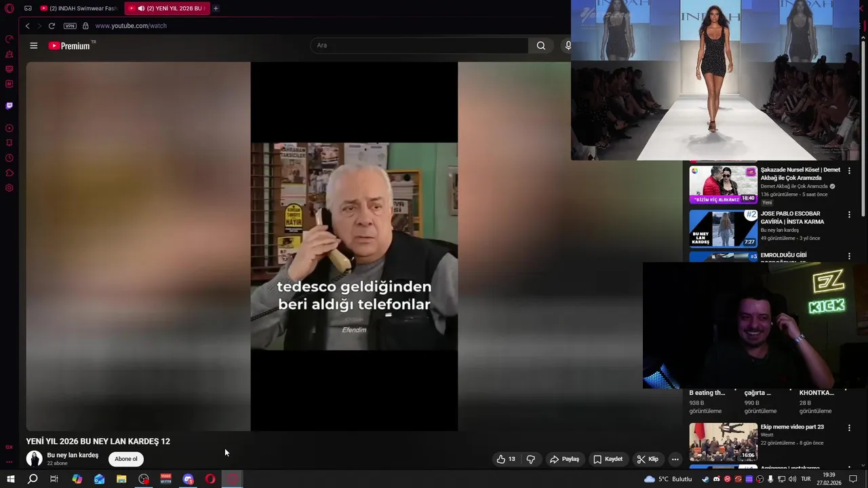Click the video title YENİ YIL 2026 text
Screen dimensions: 868x488
98,441
